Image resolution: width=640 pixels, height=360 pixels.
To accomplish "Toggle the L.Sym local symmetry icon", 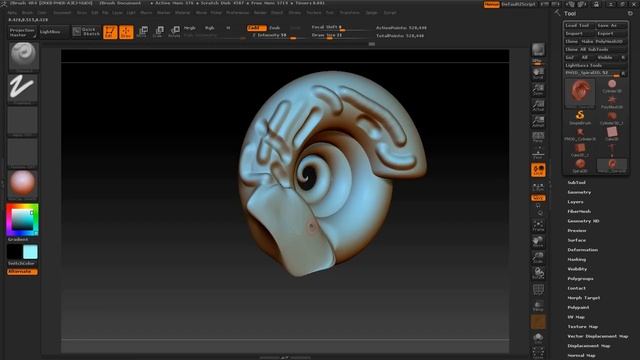I will coord(538,187).
